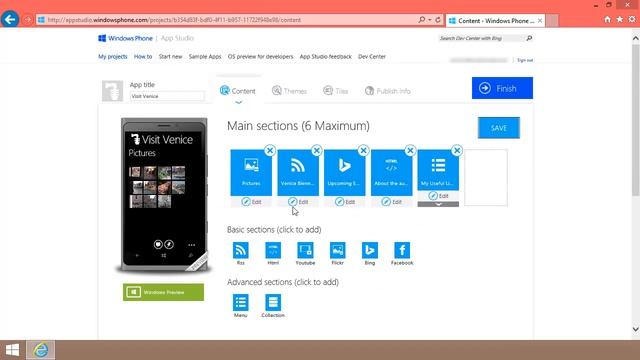
Task: Select the Venice Bienn... RSS section tile
Action: (x=298, y=172)
